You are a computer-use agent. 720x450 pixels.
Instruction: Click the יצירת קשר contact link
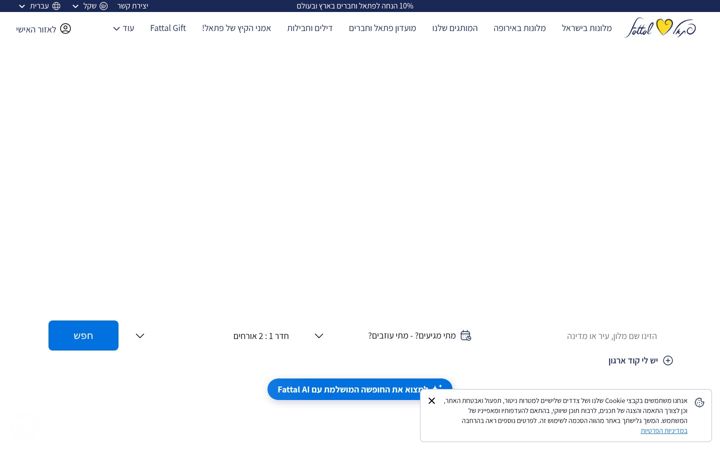[133, 6]
